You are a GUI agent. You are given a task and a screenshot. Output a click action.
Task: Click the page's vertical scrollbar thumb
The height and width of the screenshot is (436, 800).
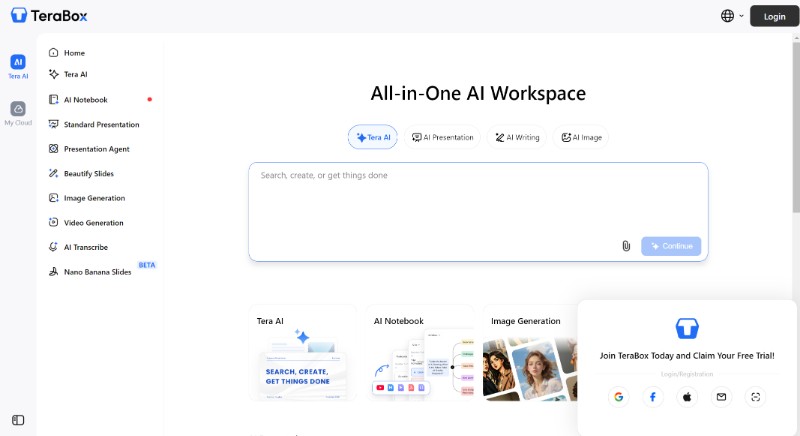[x=796, y=127]
